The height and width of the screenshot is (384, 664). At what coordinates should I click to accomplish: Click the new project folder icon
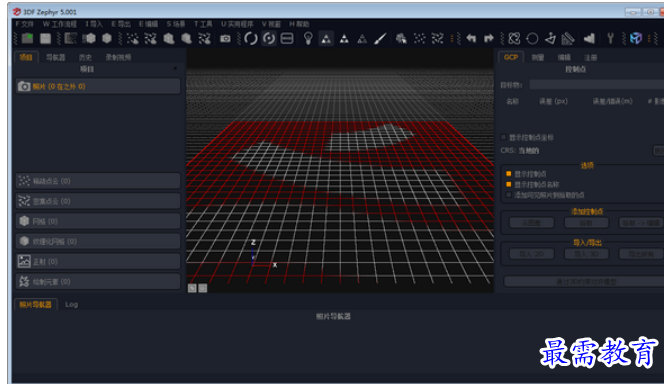point(27,39)
